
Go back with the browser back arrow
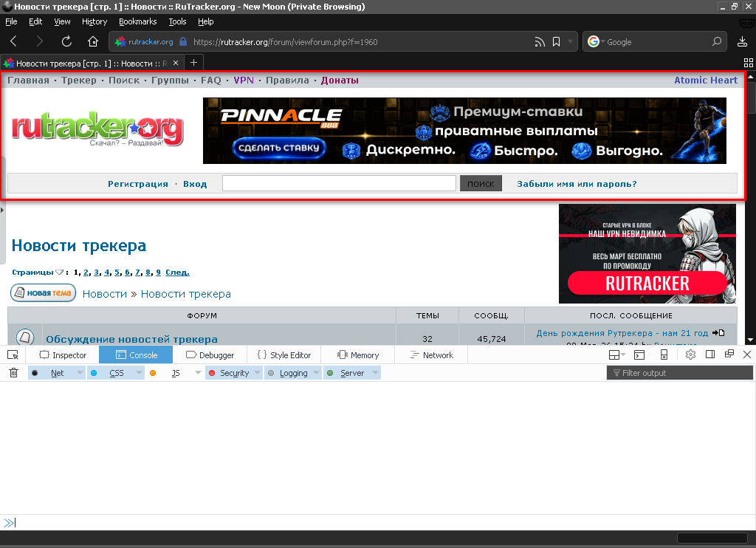coord(14,41)
